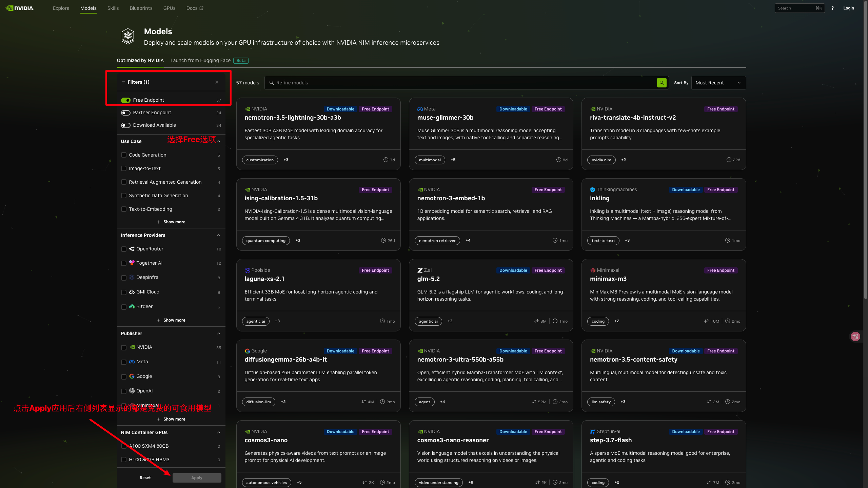
Task: Click the Apply filters button
Action: pos(197,478)
